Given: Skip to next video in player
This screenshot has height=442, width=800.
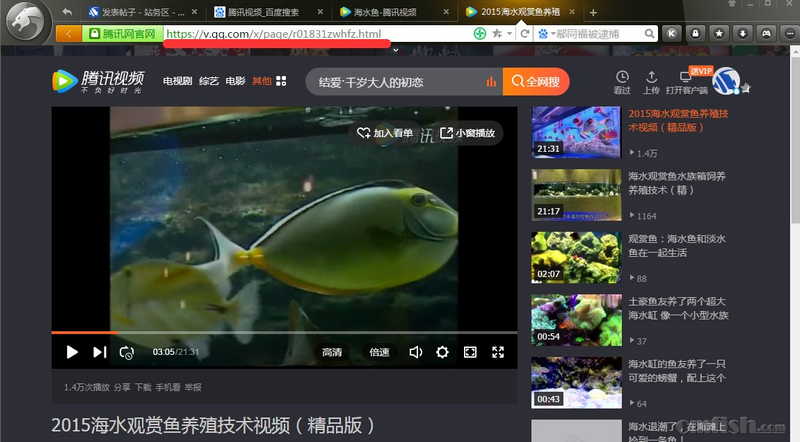Looking at the screenshot, I should pos(99,352).
